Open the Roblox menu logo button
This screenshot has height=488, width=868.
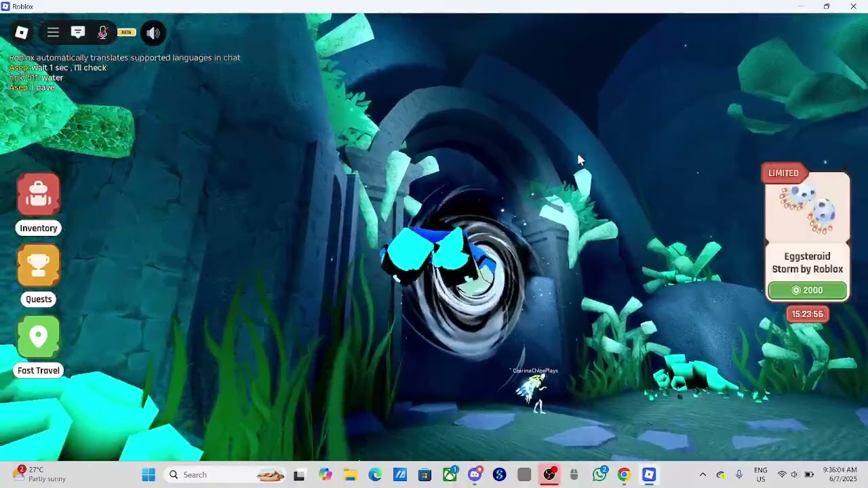[x=22, y=33]
